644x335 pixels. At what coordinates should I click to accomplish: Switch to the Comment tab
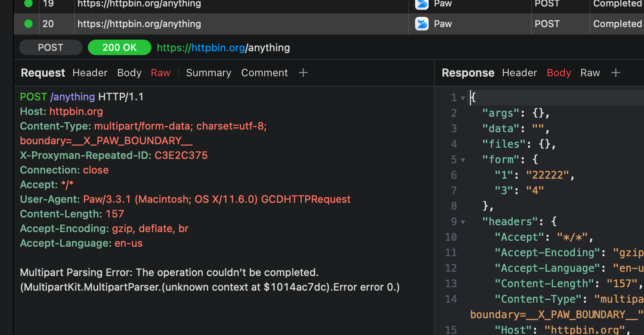[x=264, y=73]
